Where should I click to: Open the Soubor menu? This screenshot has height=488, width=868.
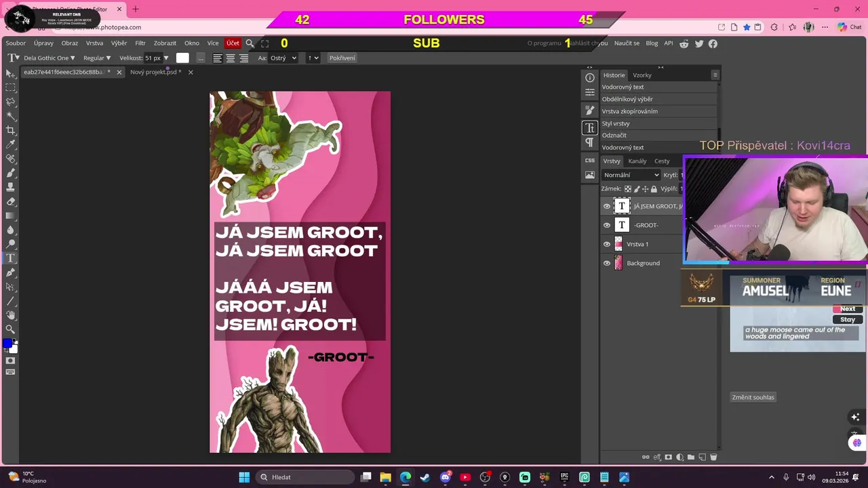pyautogui.click(x=16, y=43)
